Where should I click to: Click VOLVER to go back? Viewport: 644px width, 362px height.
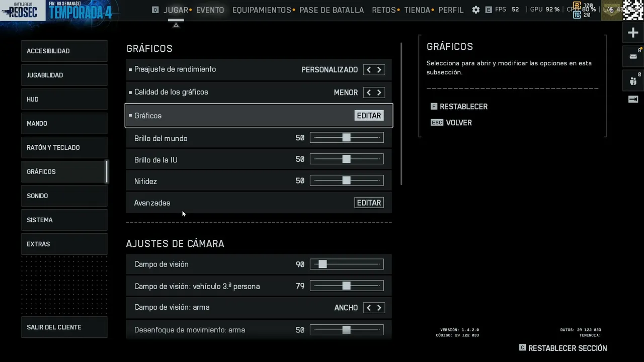(x=459, y=123)
